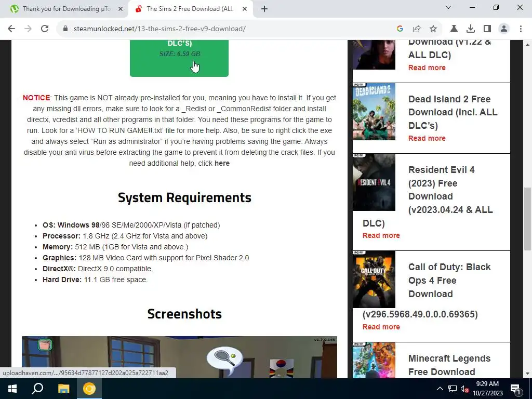Open the Windows Start menu
This screenshot has height=399, width=532.
tap(12, 389)
